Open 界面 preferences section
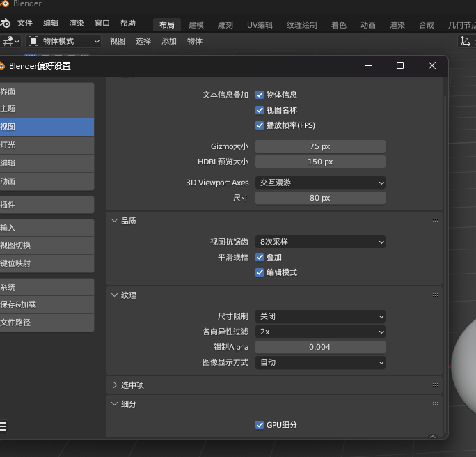 click(47, 91)
